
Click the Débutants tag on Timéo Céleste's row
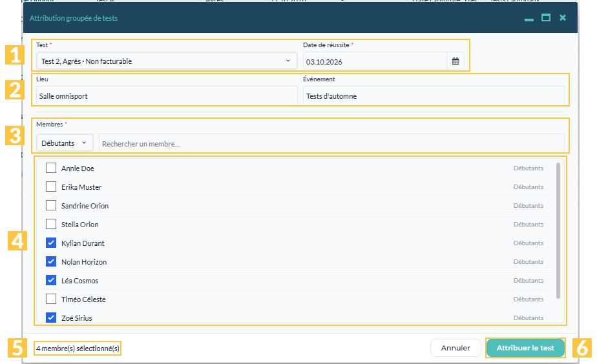[529, 299]
